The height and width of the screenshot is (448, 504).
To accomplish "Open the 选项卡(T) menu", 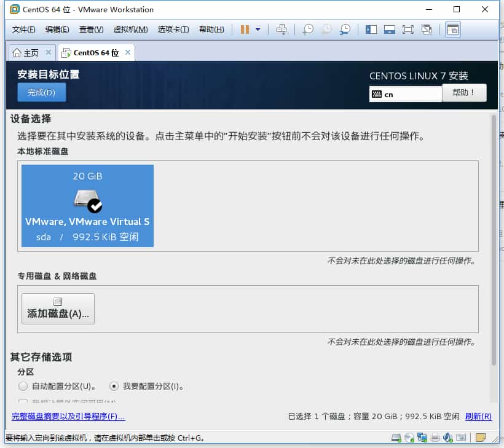I will 173,29.
